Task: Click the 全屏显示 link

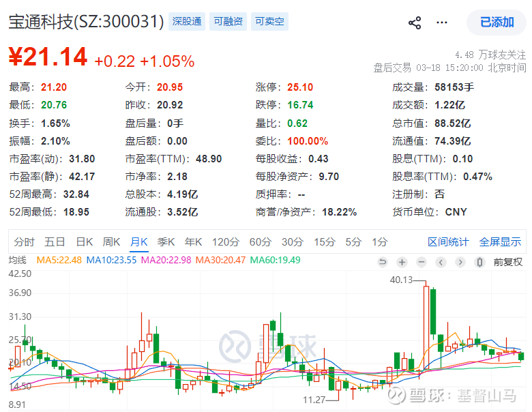Action: click(x=500, y=242)
